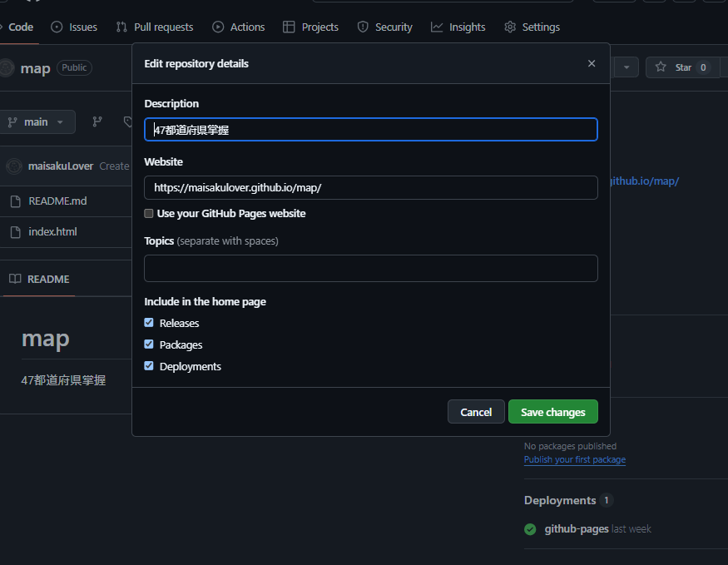Click the Public visibility label

[74, 67]
